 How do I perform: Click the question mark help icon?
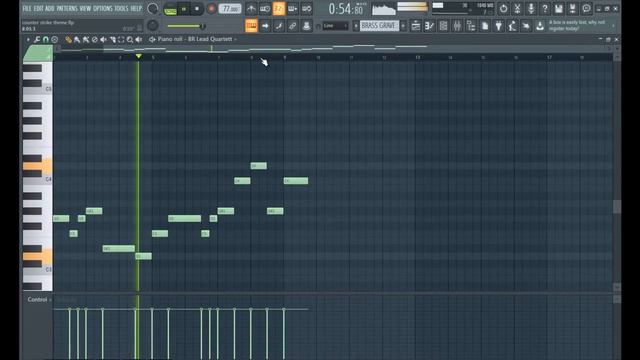pos(545,9)
